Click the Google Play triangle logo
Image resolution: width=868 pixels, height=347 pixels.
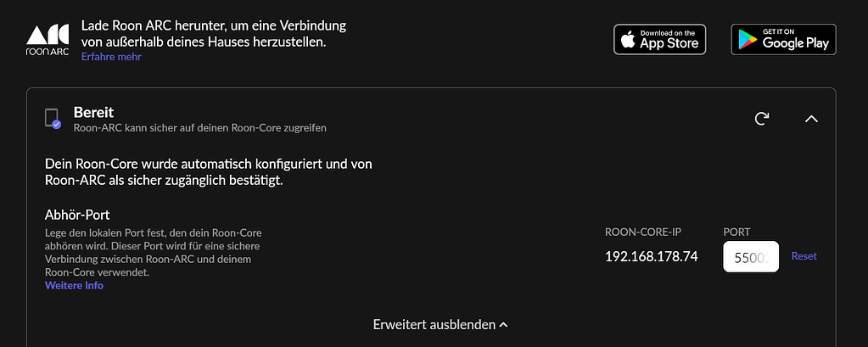[747, 40]
